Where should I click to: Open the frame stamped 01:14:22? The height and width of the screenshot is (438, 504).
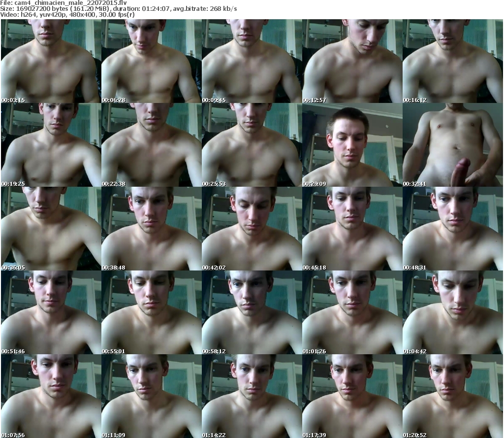pyautogui.click(x=252, y=396)
